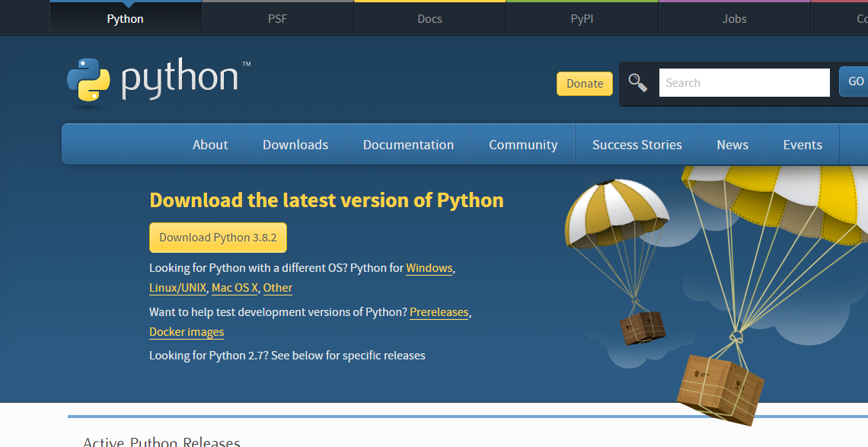This screenshot has width=868, height=447.
Task: Click the Download Python 3.8.2 button
Action: point(218,238)
